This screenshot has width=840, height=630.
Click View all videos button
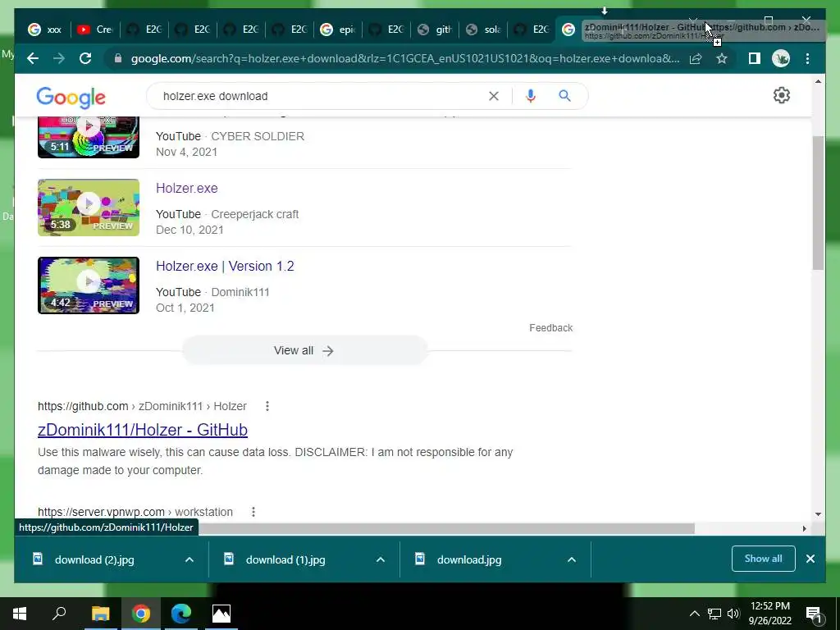304,350
